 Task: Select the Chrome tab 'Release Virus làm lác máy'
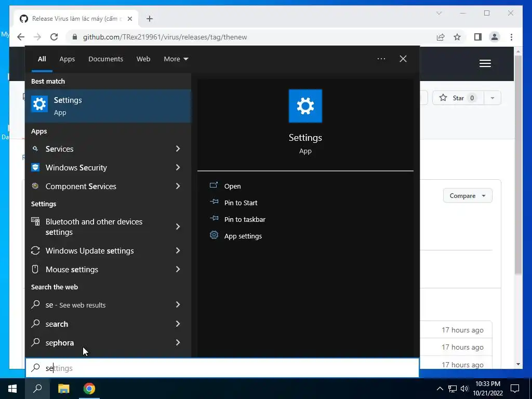click(x=75, y=19)
